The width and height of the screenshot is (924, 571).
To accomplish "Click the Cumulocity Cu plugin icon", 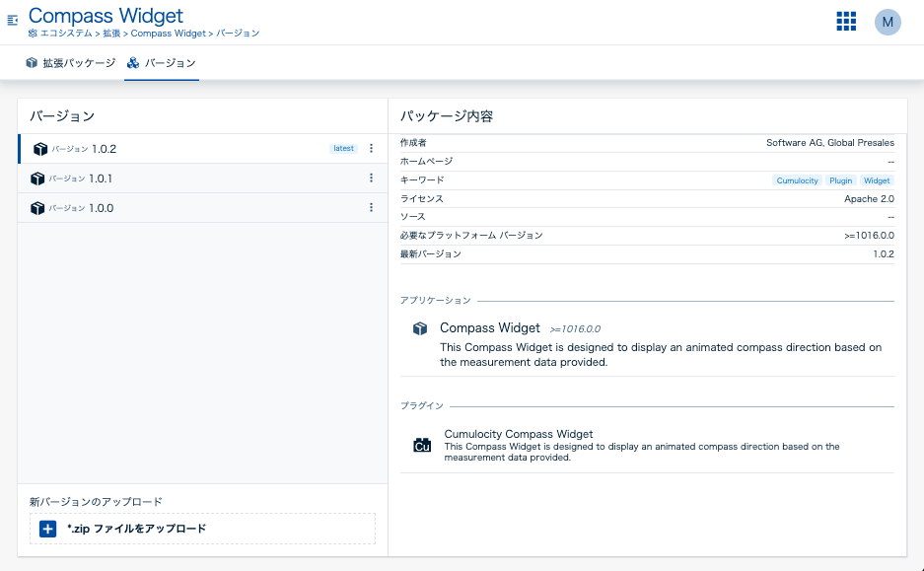I will (422, 446).
